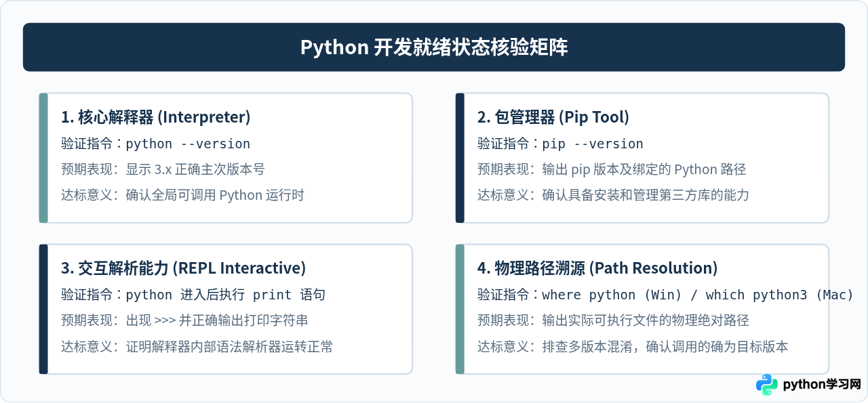The image size is (868, 403).
Task: Select heading '3. 交互解析能力 (REPL Interactive)'
Action: [184, 268]
